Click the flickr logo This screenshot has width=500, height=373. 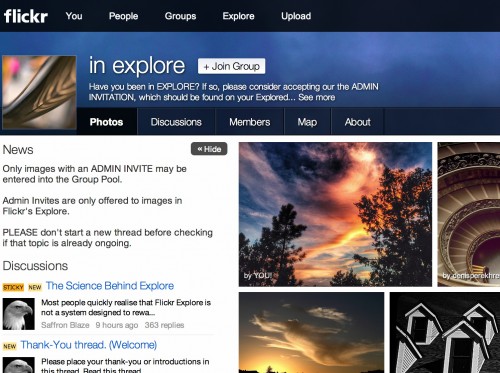[x=26, y=16]
